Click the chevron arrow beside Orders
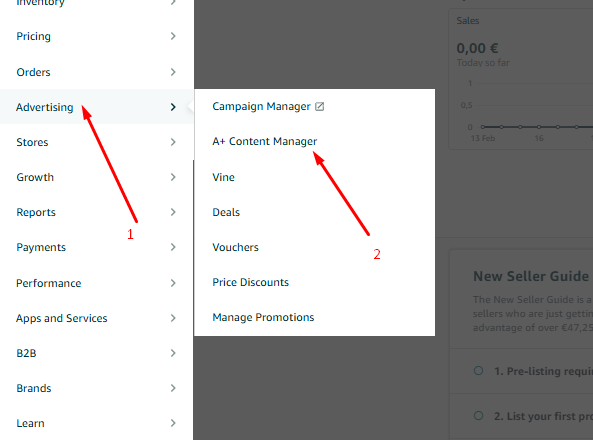The width and height of the screenshot is (593, 440). (173, 72)
